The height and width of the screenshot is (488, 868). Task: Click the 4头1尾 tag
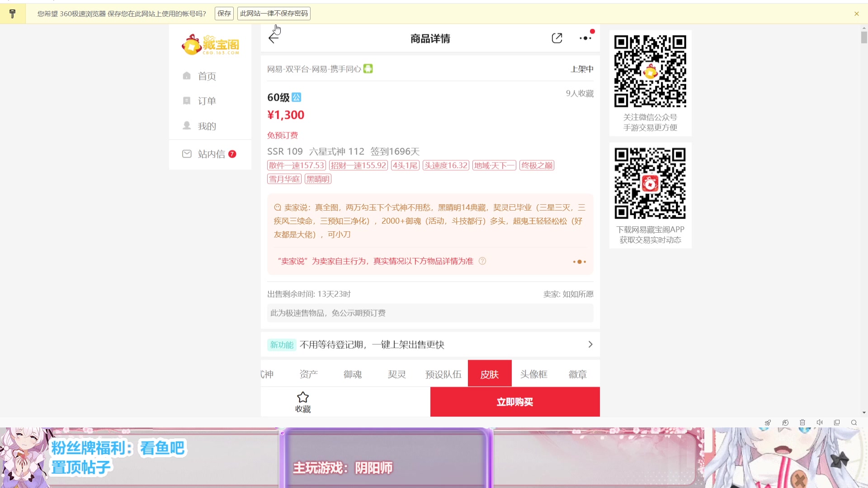tap(406, 165)
